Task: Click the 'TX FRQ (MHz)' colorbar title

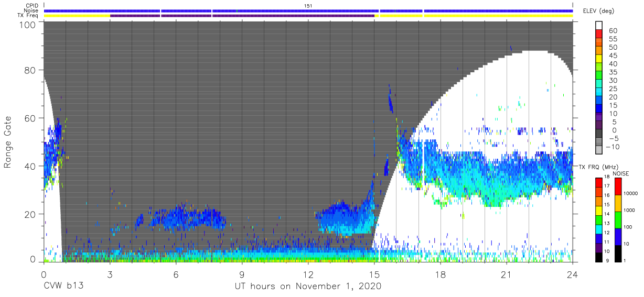Action: click(598, 167)
